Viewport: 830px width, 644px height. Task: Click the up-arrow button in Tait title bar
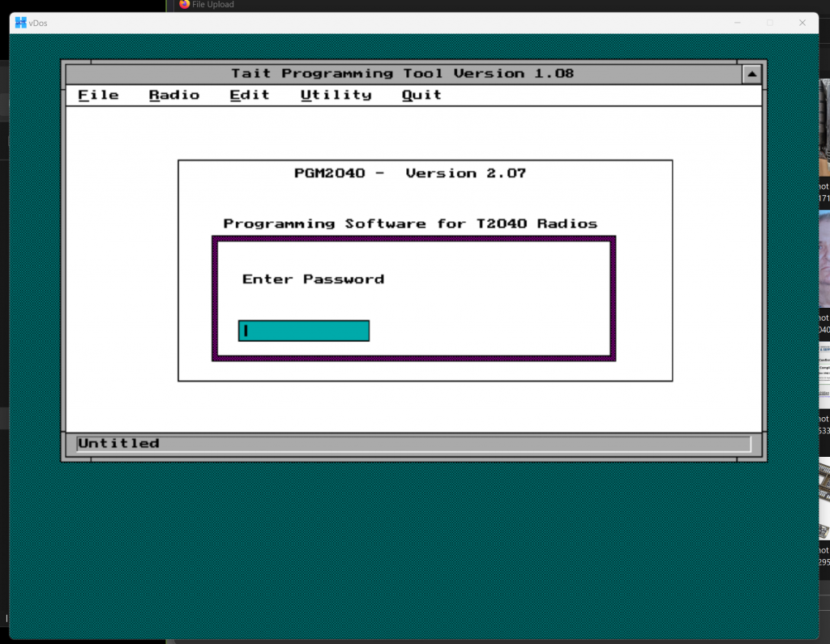pyautogui.click(x=751, y=75)
